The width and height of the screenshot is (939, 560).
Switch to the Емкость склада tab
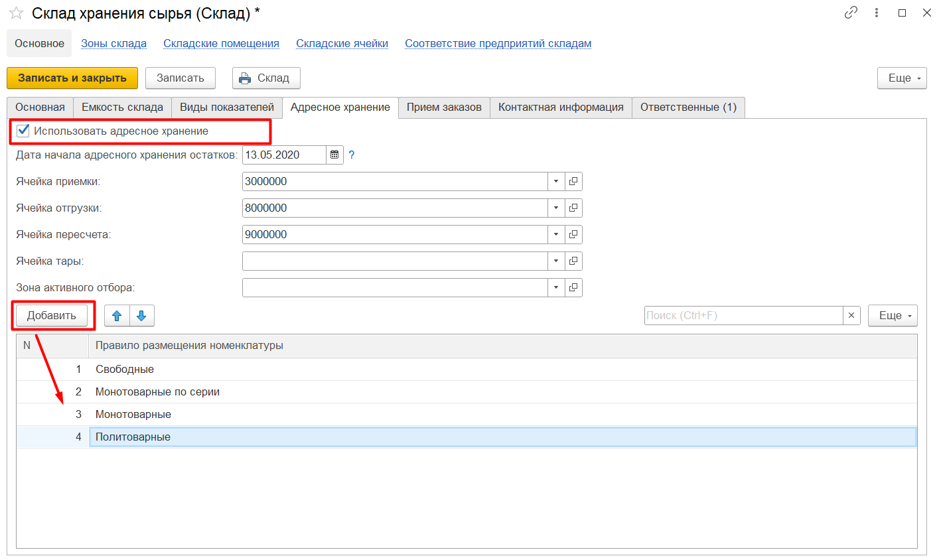[122, 107]
